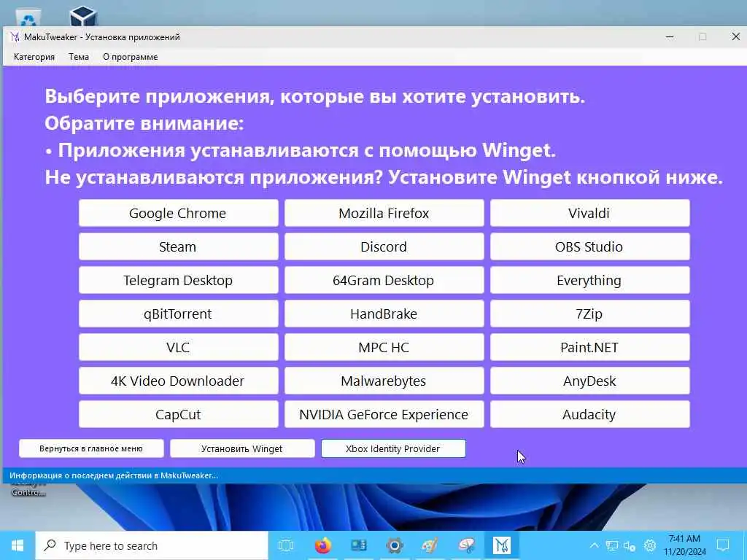Open the Snipping Tool taskbar icon
The width and height of the screenshot is (747, 560).
(x=466, y=545)
